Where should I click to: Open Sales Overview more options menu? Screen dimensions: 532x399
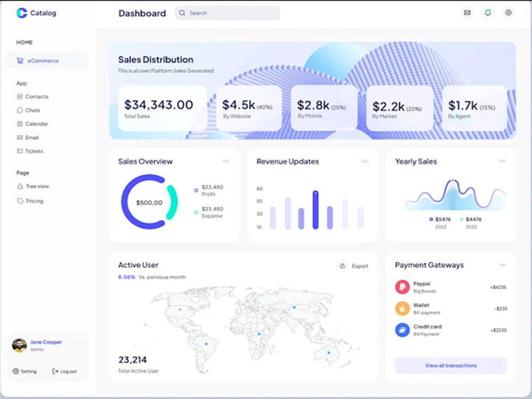tap(226, 161)
